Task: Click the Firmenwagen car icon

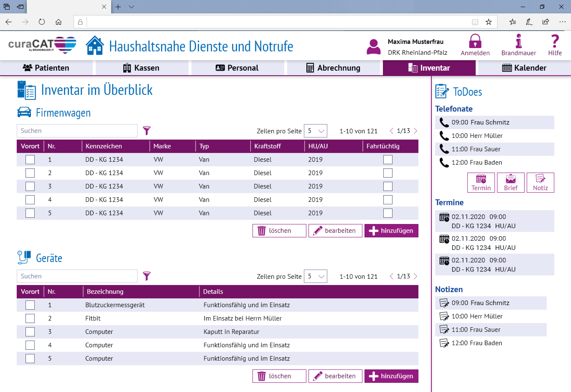Action: pyautogui.click(x=24, y=112)
